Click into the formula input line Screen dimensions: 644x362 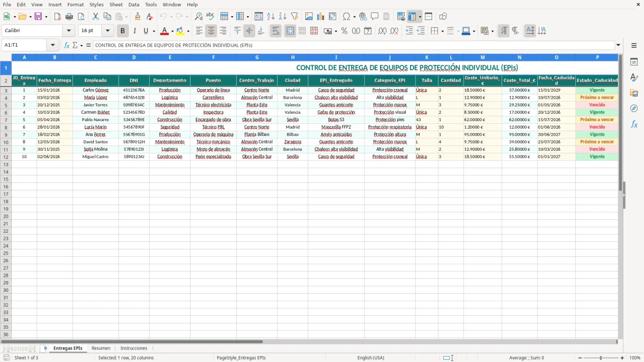tap(354, 45)
